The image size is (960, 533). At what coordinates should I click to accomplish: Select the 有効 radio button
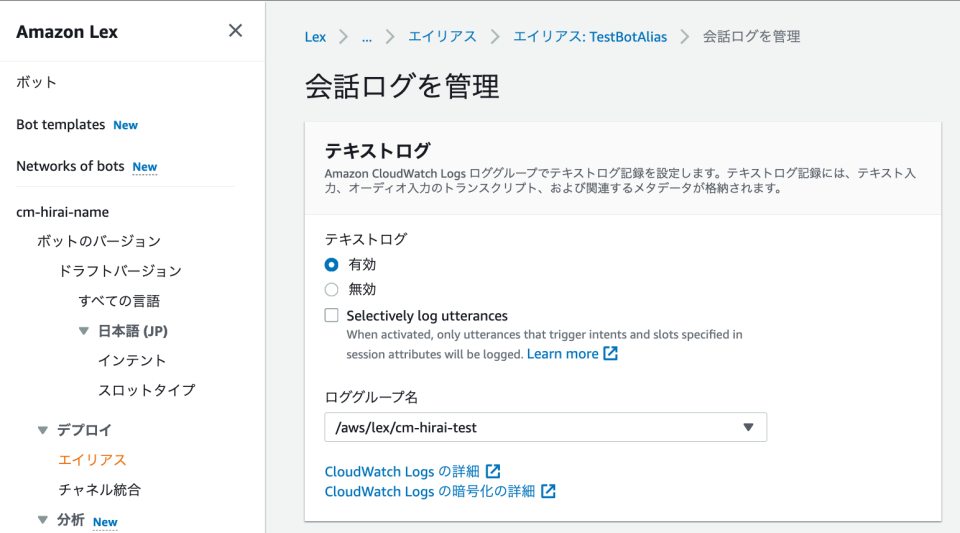tap(331, 264)
